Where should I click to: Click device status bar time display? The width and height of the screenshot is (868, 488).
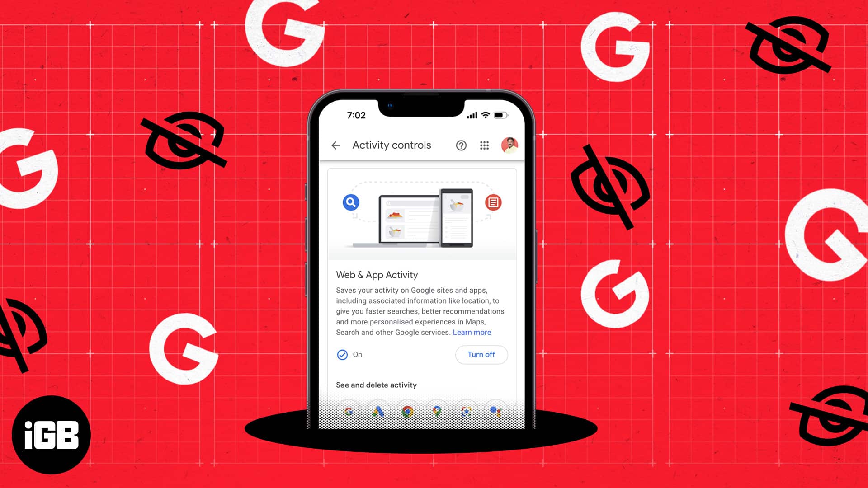[x=356, y=116]
